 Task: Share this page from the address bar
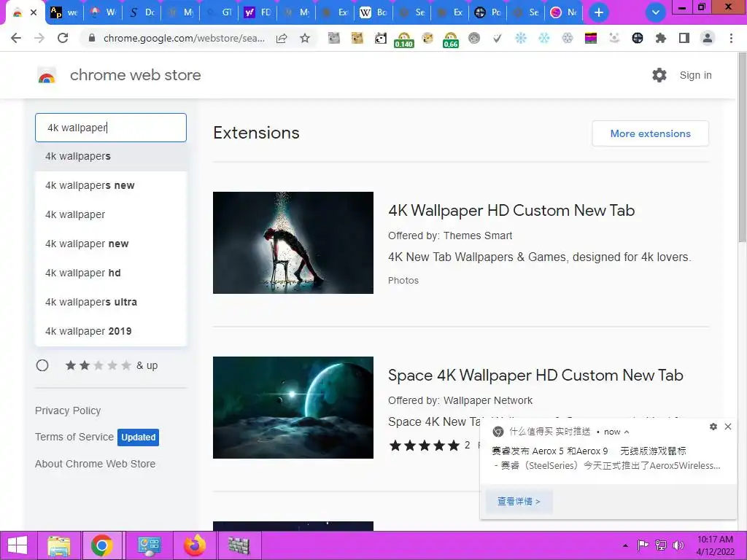[x=282, y=39]
